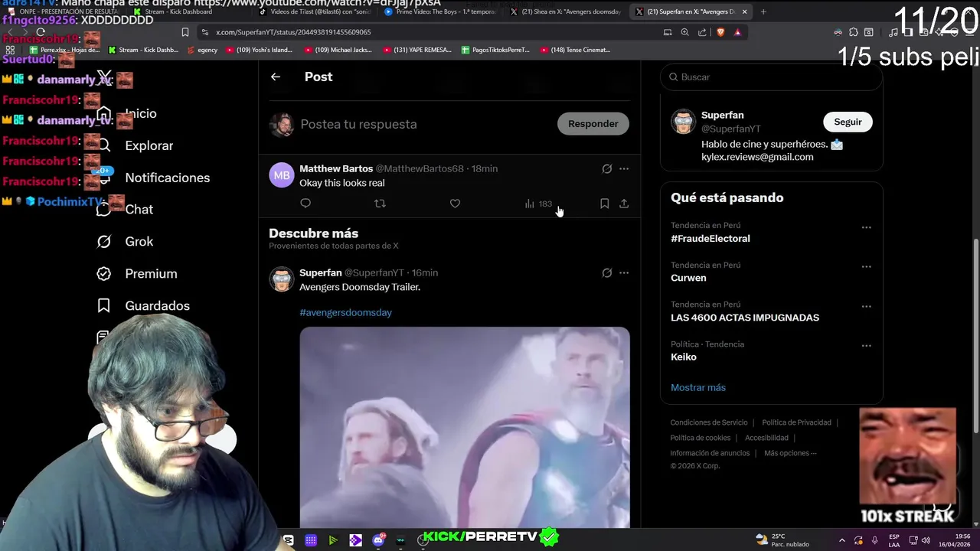Image resolution: width=980 pixels, height=551 pixels.
Task: Play the Avengers Doomsday trailer video
Action: [465, 427]
